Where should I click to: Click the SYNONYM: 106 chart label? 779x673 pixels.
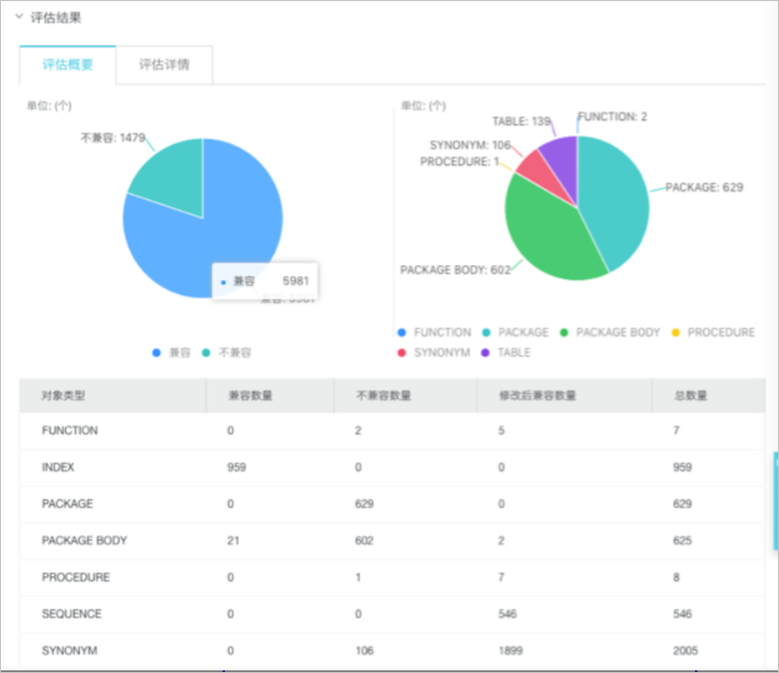click(x=470, y=145)
